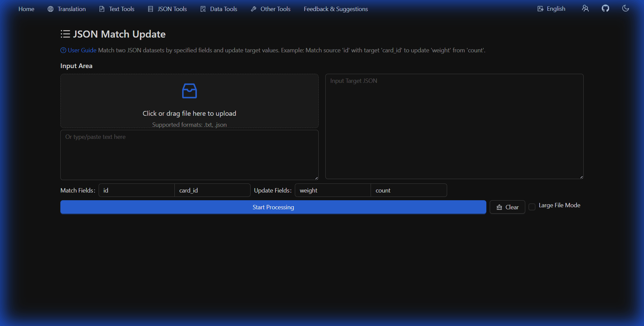
Task: Click the user community icon
Action: pyautogui.click(x=585, y=8)
